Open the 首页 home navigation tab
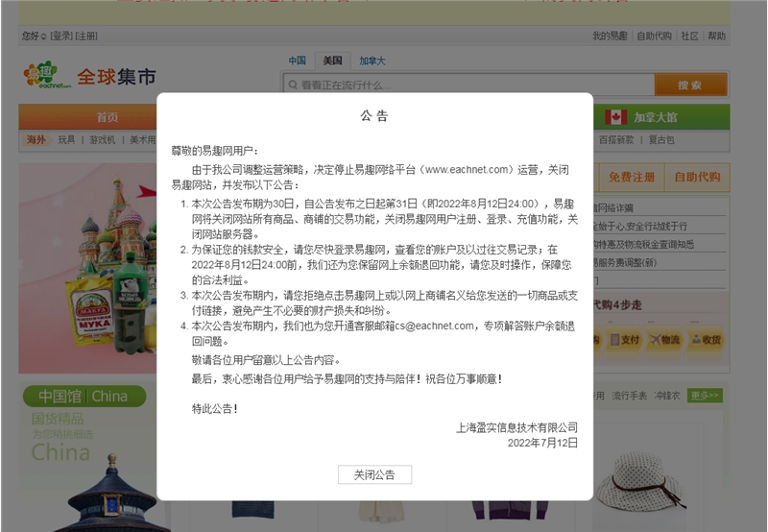Image resolution: width=768 pixels, height=532 pixels. tap(107, 117)
